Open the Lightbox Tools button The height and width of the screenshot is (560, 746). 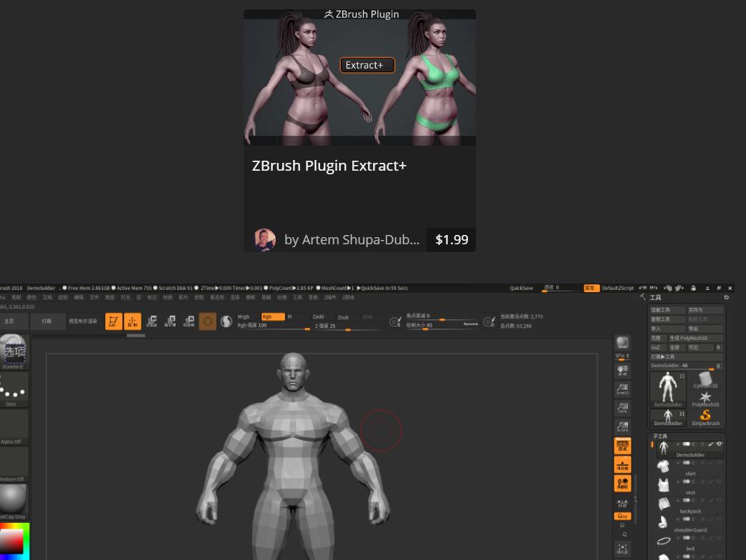point(687,357)
